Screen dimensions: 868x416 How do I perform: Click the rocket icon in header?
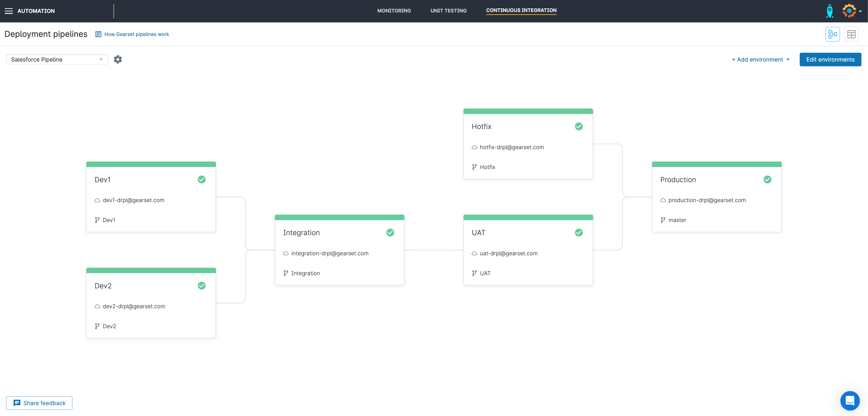tap(830, 11)
